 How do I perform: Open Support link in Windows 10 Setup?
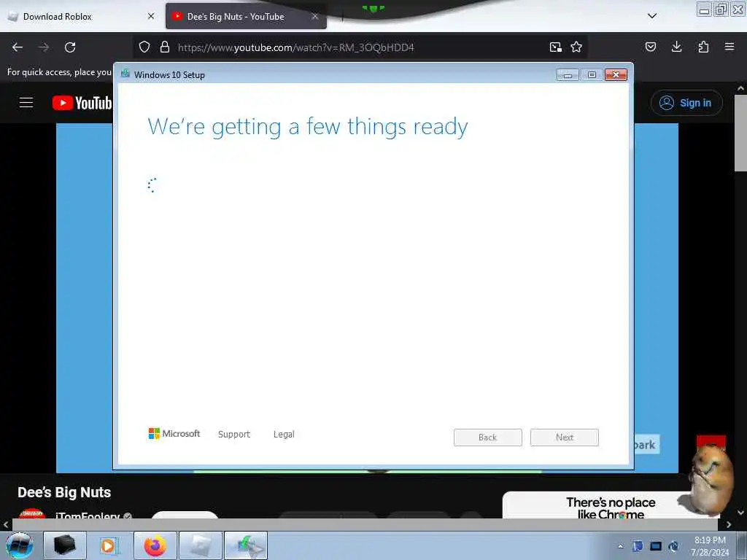(234, 435)
